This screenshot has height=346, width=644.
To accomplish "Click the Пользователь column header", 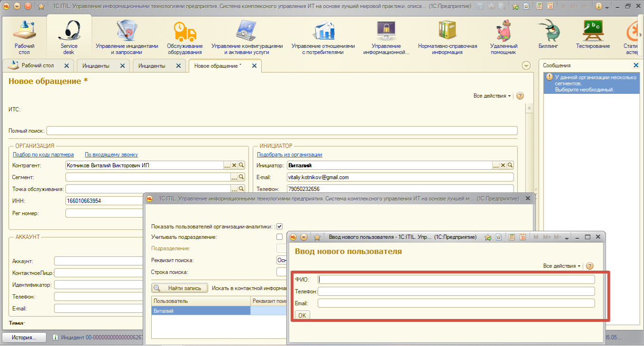I will point(201,301).
